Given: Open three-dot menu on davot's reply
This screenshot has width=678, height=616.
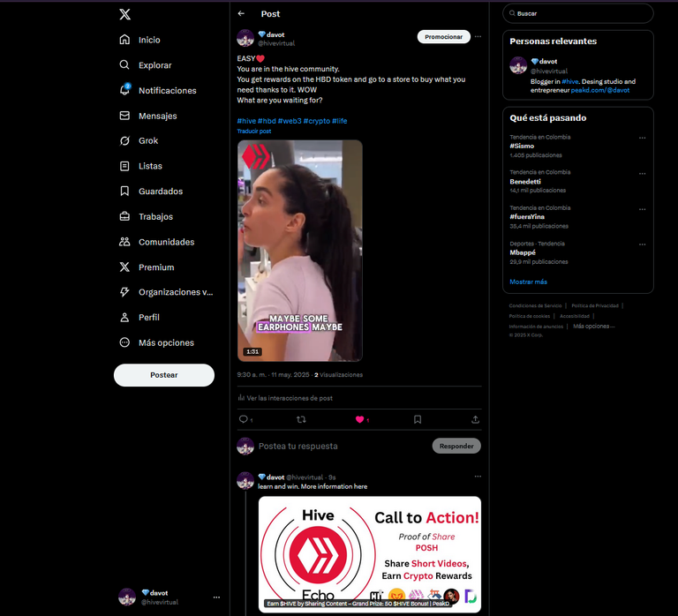Looking at the screenshot, I should tap(478, 477).
